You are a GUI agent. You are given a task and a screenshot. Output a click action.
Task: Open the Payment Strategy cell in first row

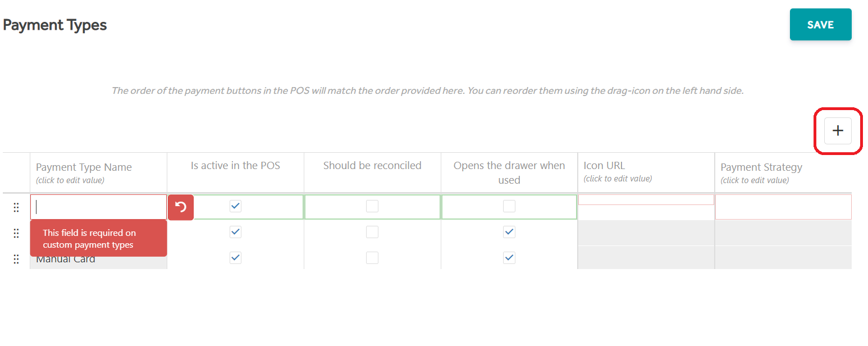(783, 207)
